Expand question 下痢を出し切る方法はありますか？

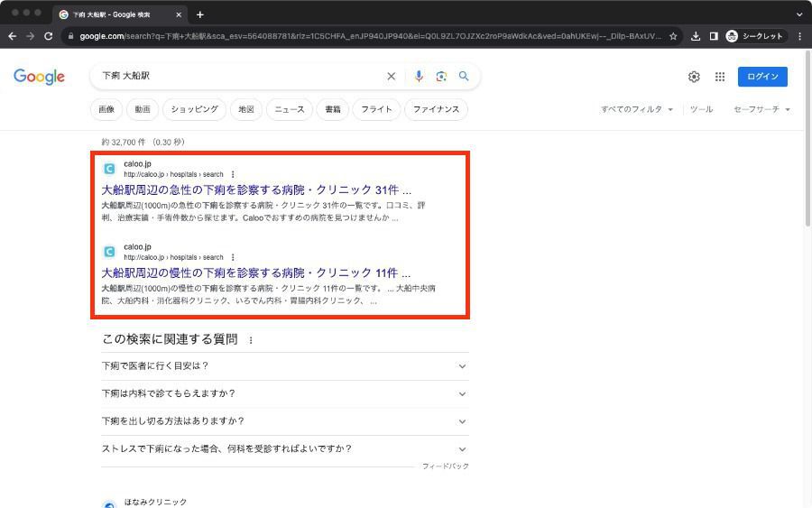click(x=284, y=421)
